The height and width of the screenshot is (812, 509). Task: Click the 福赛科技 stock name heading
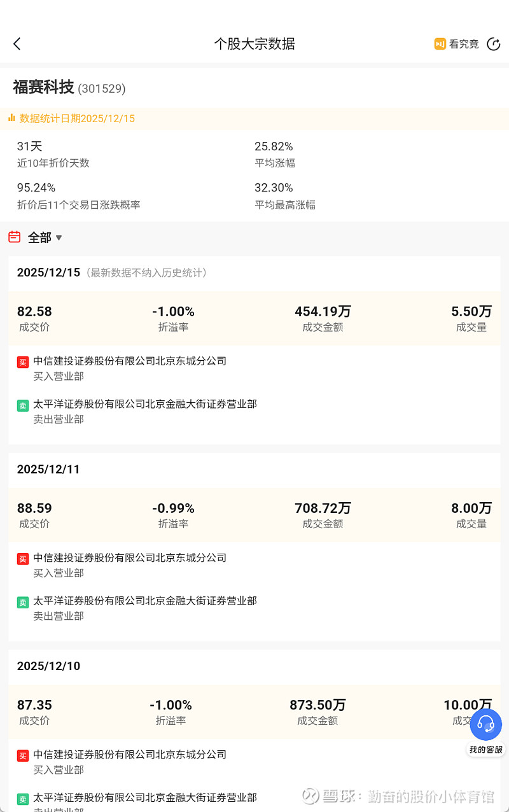pos(43,88)
